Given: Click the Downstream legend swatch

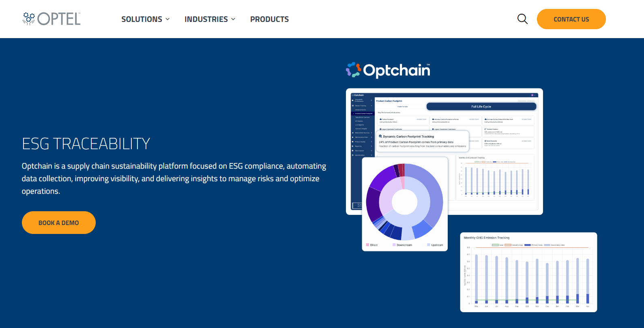Looking at the screenshot, I should 394,245.
